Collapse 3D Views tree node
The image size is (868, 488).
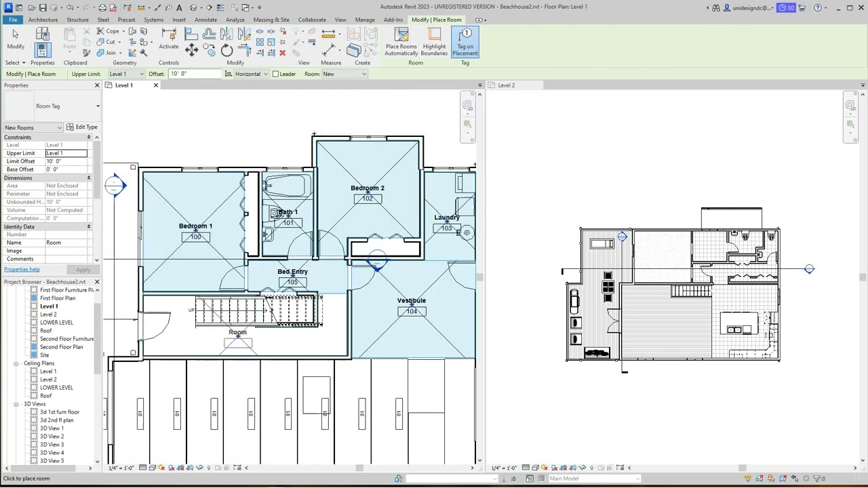pyautogui.click(x=16, y=404)
